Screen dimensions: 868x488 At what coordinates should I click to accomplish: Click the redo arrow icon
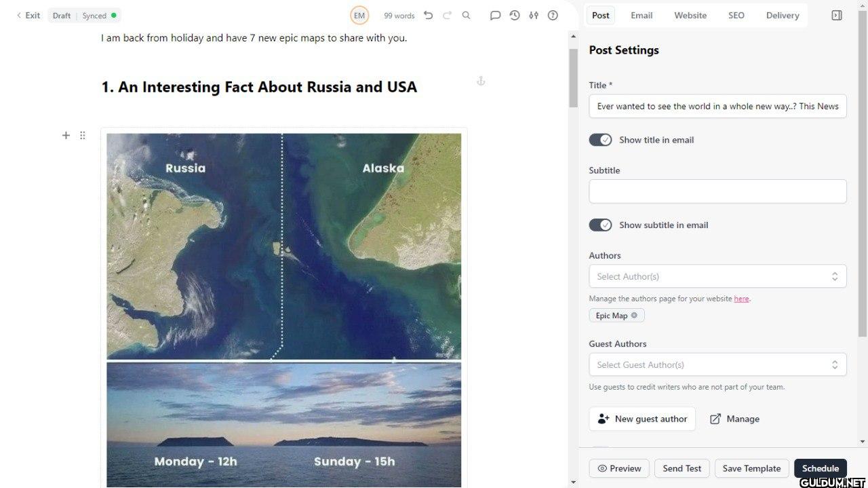(x=447, y=15)
